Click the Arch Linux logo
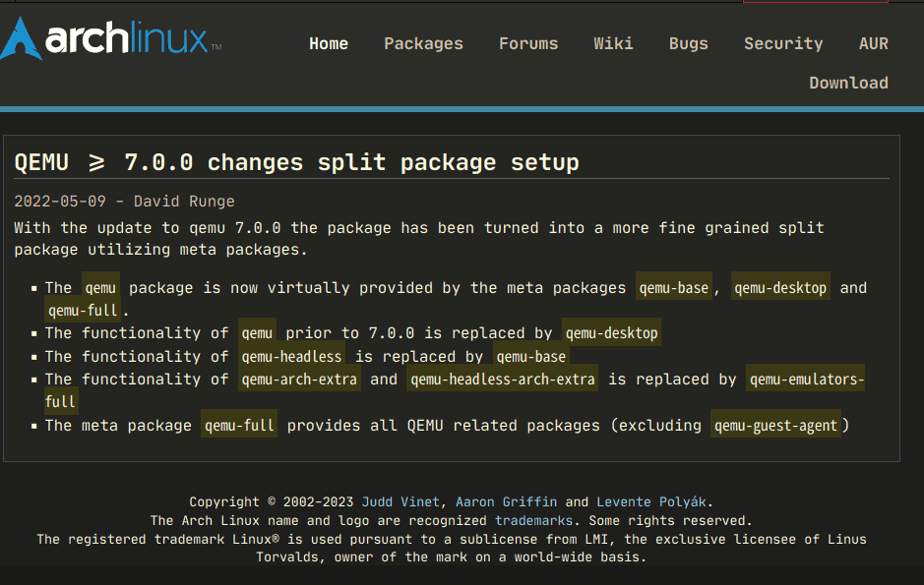This screenshot has height=585, width=924. 111,38
